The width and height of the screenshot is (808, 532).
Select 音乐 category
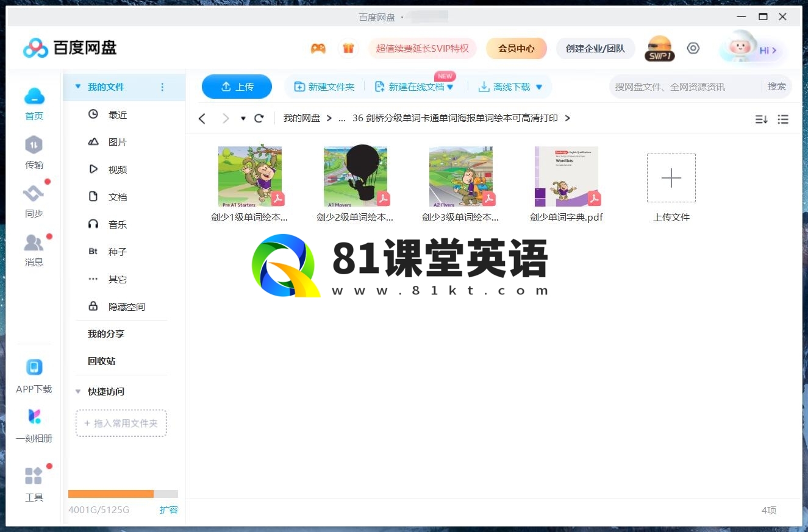118,224
